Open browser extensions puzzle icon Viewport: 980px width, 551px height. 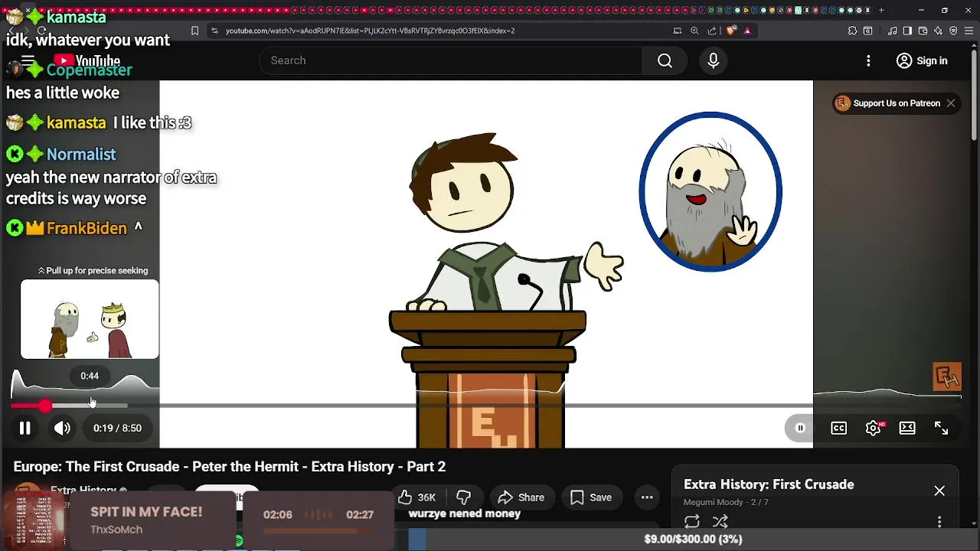(x=852, y=31)
